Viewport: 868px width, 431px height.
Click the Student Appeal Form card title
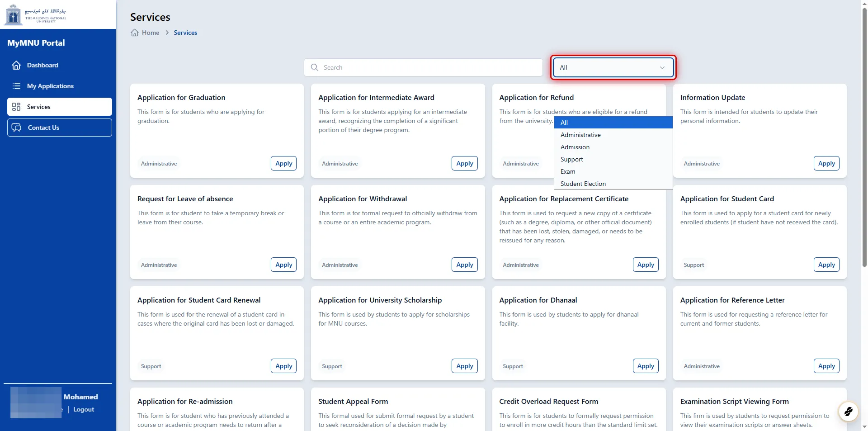tap(353, 401)
